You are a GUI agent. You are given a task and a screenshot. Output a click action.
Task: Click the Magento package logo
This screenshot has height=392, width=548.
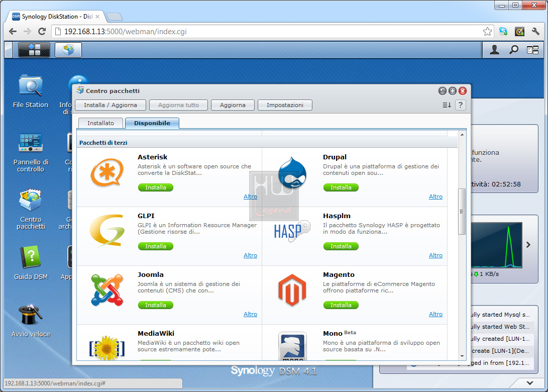pyautogui.click(x=292, y=290)
